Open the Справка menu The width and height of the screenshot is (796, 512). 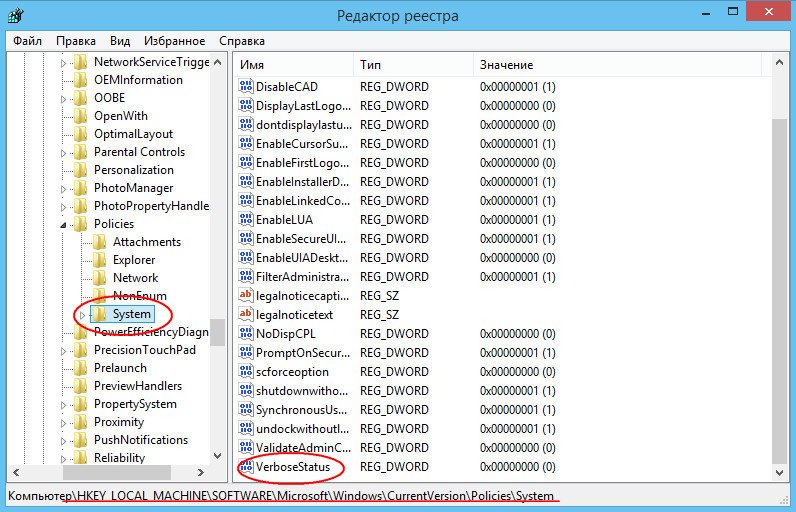[x=242, y=41]
